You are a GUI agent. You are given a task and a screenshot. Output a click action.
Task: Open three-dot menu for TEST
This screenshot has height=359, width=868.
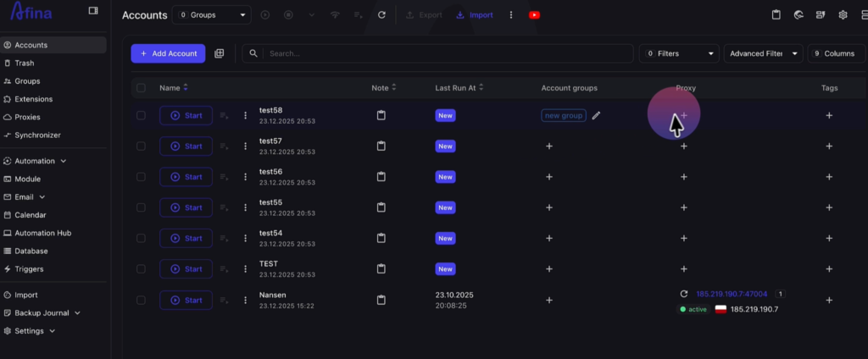click(x=245, y=269)
